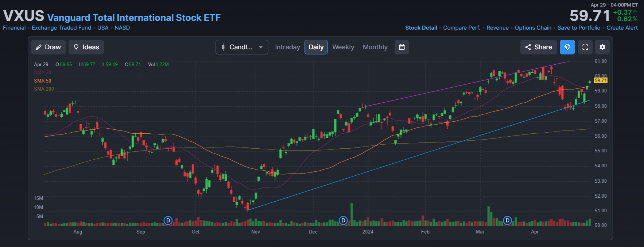Open the calendar date range picker
Image resolution: width=644 pixels, height=247 pixels.
pos(402,47)
